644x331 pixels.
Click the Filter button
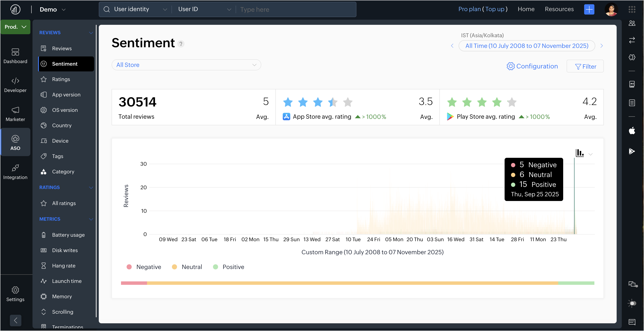coord(585,66)
